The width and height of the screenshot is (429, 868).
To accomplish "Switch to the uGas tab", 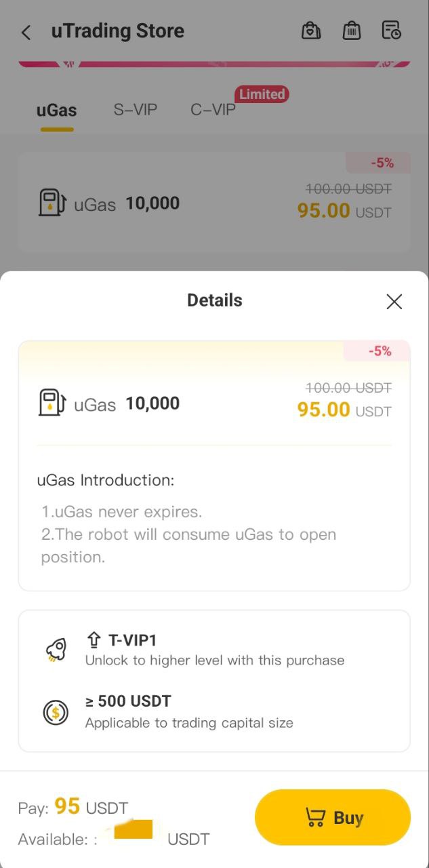I will click(x=56, y=110).
